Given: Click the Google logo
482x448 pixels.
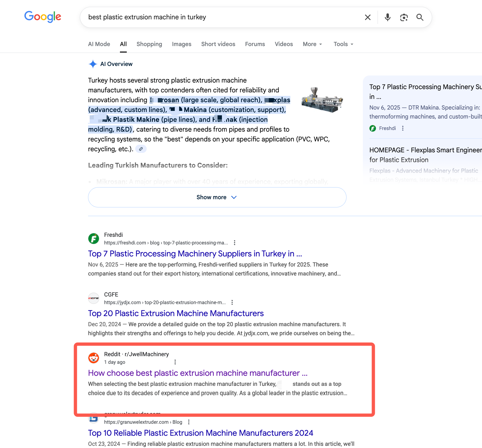Looking at the screenshot, I should 43,17.
